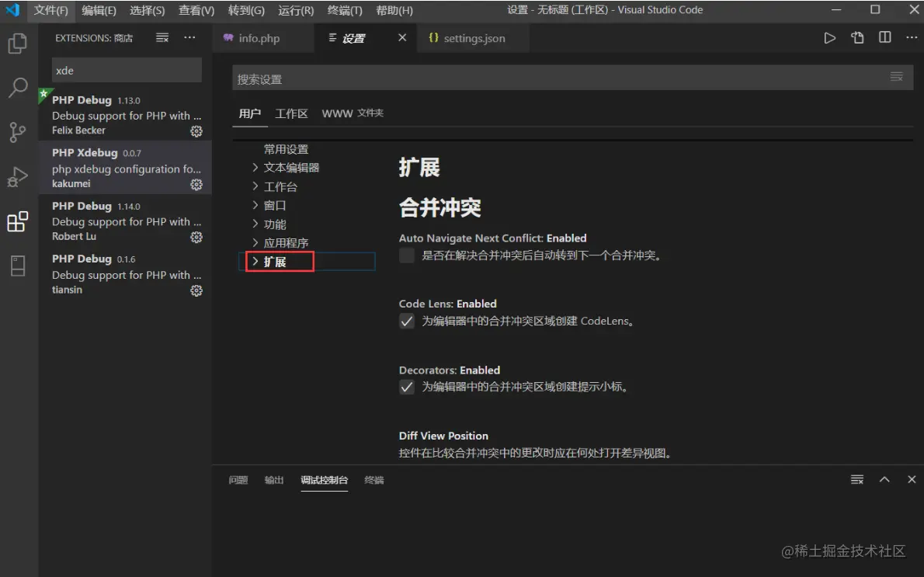Image resolution: width=924 pixels, height=577 pixels.
Task: Toggle Code Lens Enabled checkbox
Action: coord(407,322)
